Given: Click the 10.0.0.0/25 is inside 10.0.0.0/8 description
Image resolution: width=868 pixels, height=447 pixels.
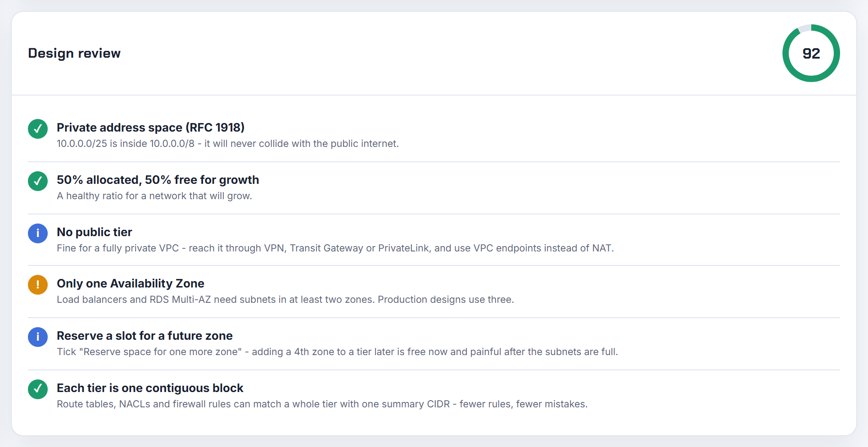Looking at the screenshot, I should [228, 144].
